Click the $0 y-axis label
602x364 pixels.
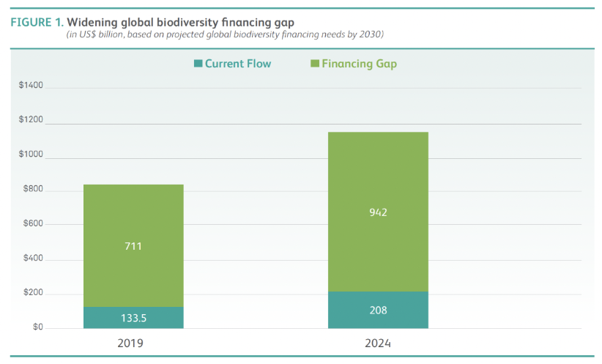tap(37, 327)
